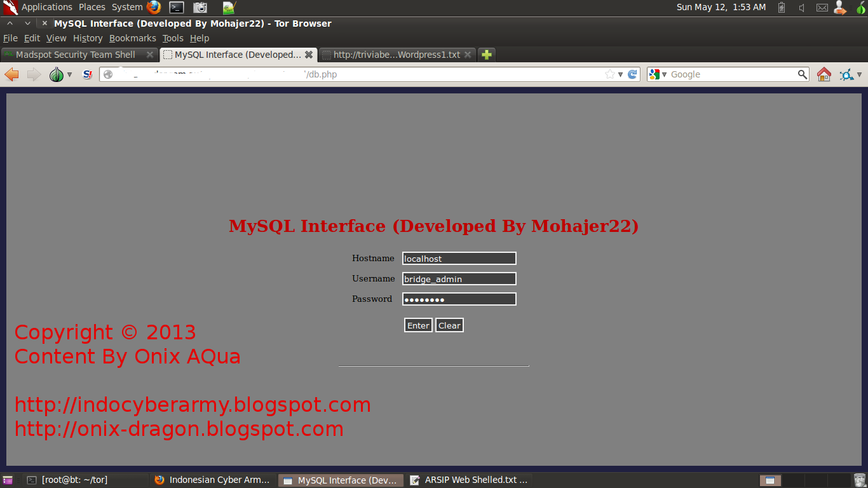This screenshot has height=488, width=868.
Task: Open the Bookmarks menu
Action: pyautogui.click(x=132, y=38)
